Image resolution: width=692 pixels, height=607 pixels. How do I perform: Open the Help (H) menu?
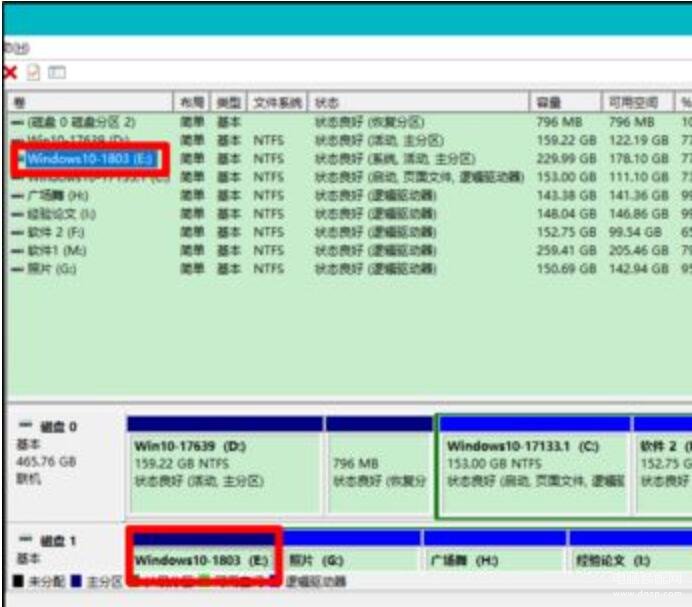pyautogui.click(x=17, y=48)
